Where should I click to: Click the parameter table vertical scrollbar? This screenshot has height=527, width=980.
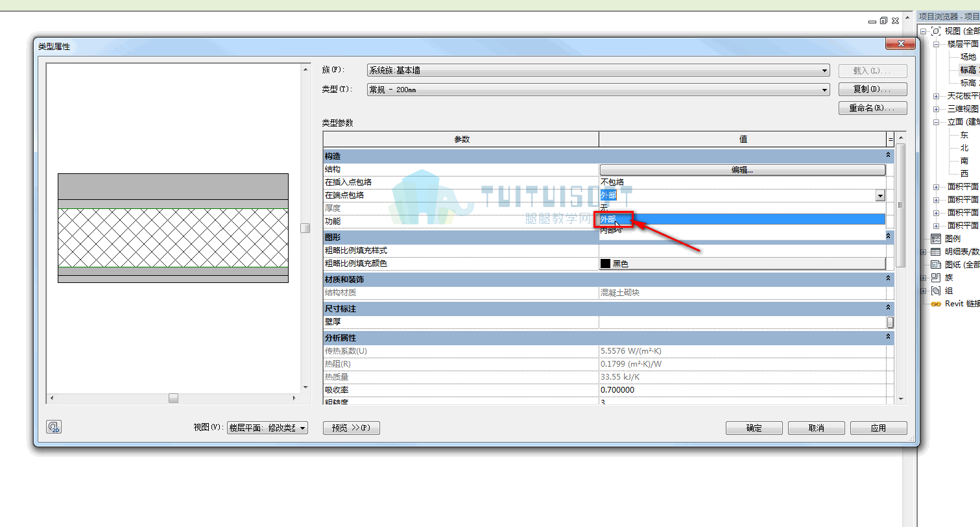900,204
